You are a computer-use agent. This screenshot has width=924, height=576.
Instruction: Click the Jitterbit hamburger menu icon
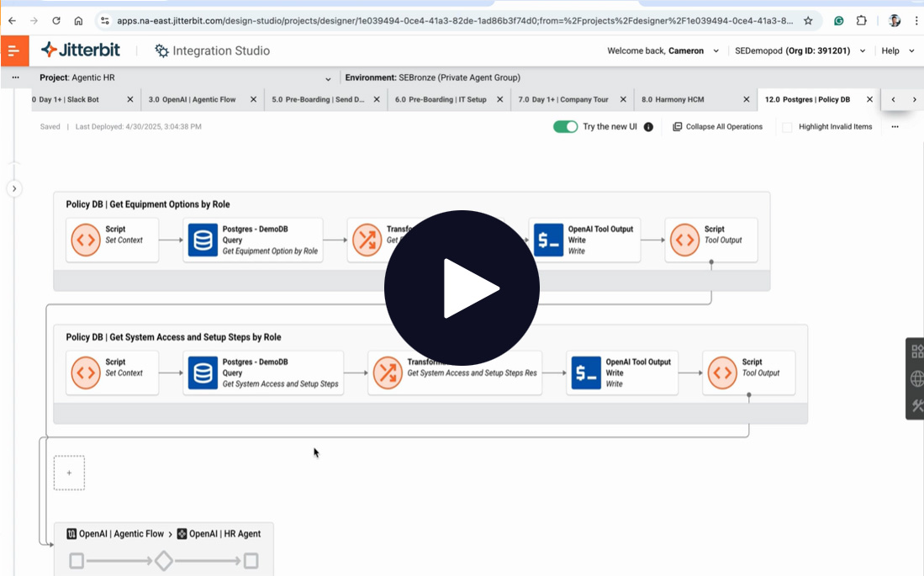click(x=14, y=50)
